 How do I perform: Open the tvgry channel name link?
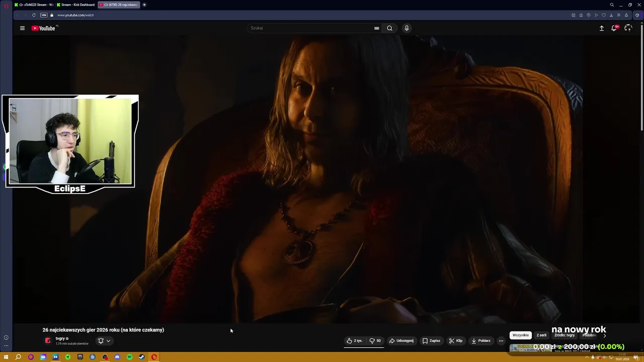[60, 338]
